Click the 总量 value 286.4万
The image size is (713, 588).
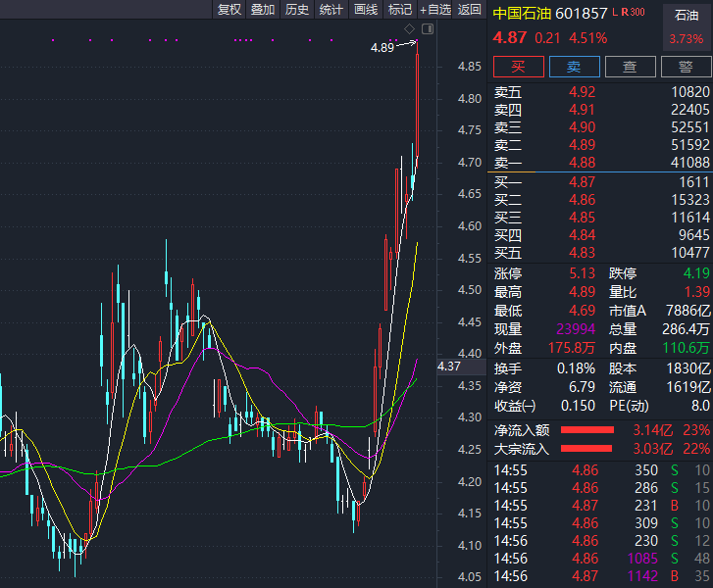pos(687,329)
